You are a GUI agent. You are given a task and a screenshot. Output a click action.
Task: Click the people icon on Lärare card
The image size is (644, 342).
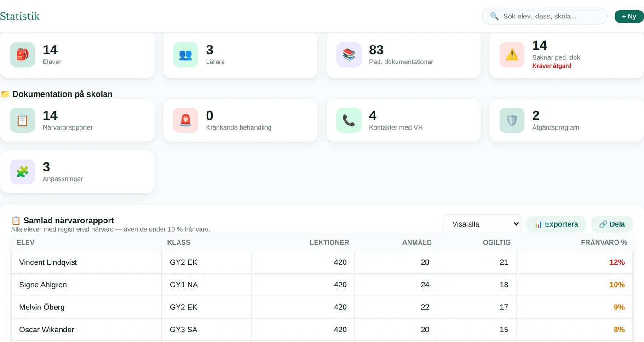[185, 55]
